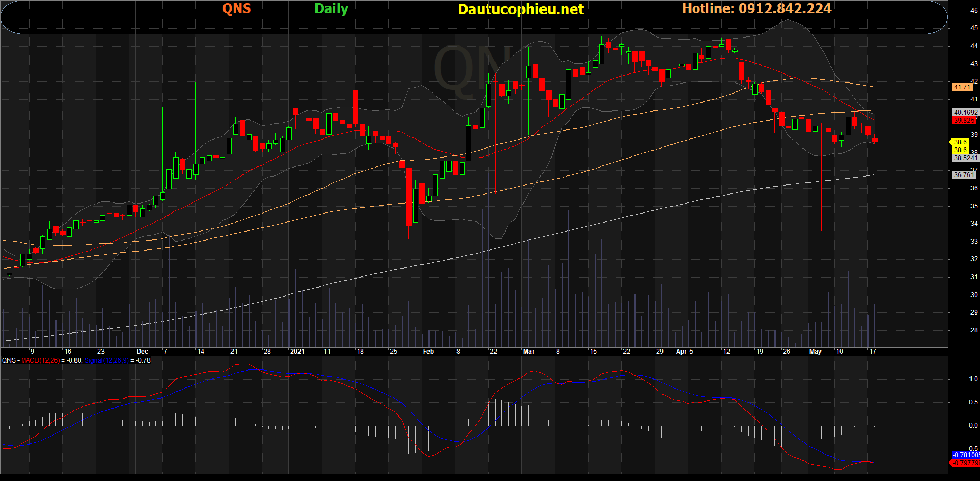Click the 34 level on price axis
Screen dimensions: 980x481
[974, 224]
